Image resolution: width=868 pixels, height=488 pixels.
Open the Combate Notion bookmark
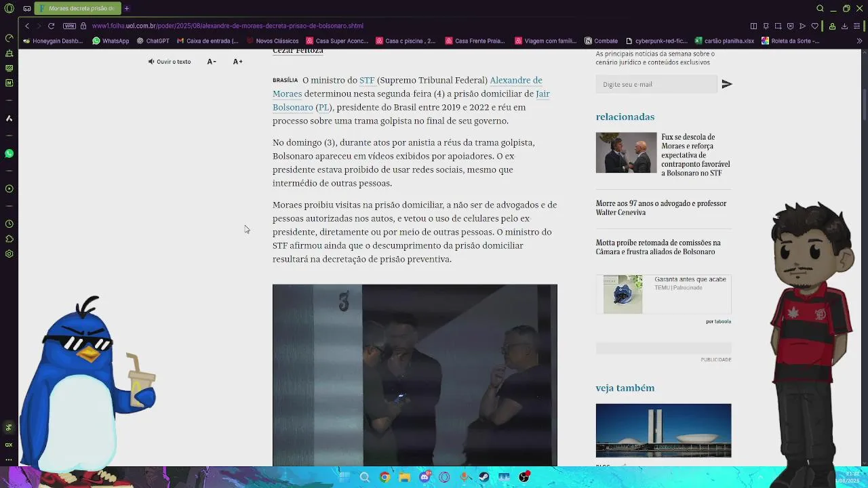point(601,41)
